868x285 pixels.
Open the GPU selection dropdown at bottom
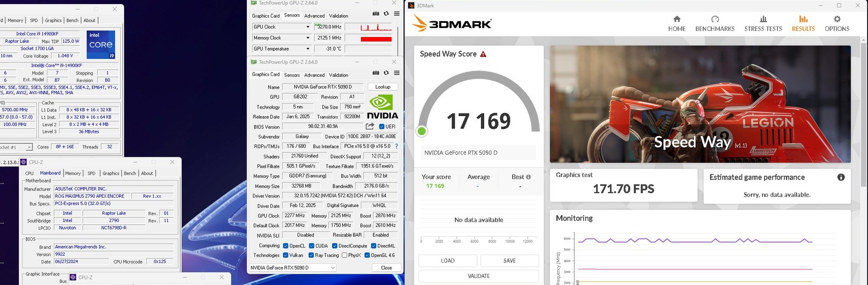(x=293, y=268)
